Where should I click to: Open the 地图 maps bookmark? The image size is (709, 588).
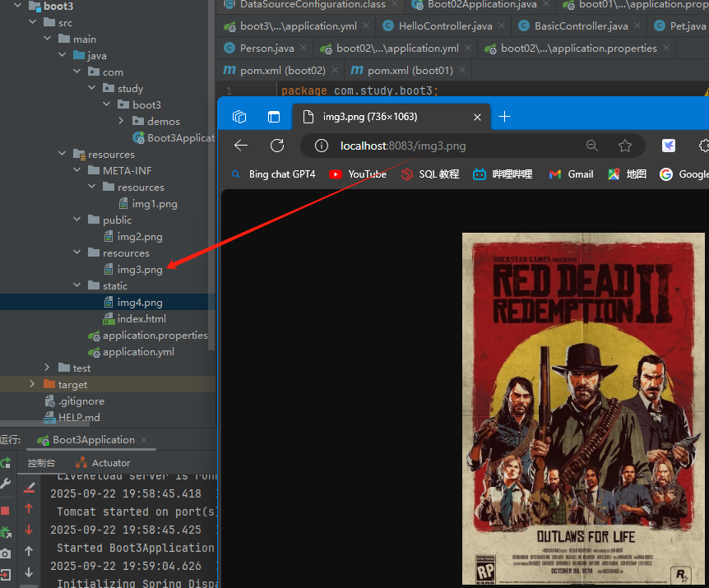coord(627,174)
